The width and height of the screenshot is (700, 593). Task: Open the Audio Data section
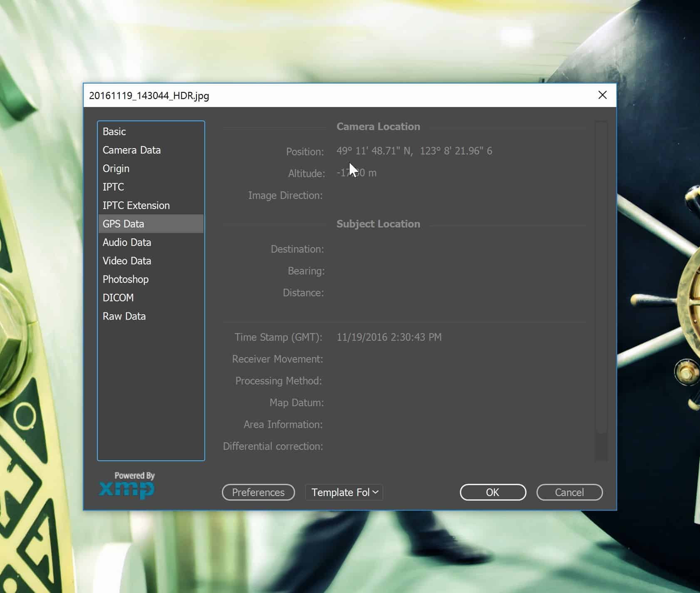pyautogui.click(x=151, y=242)
